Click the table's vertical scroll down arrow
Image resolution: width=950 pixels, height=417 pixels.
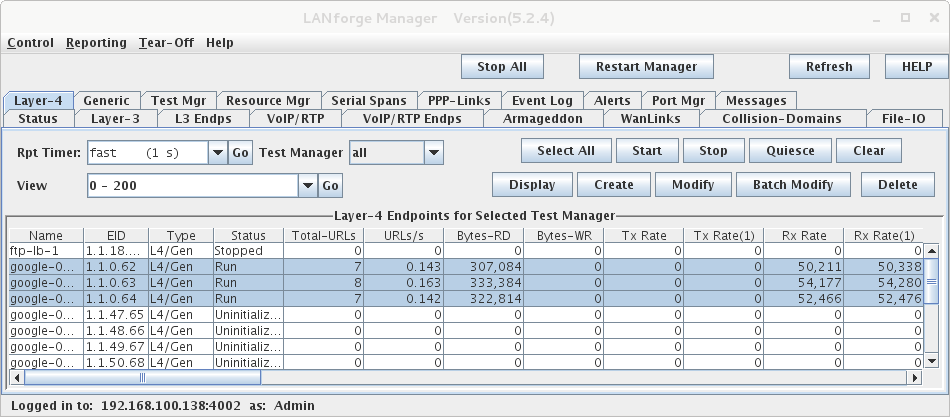932,362
